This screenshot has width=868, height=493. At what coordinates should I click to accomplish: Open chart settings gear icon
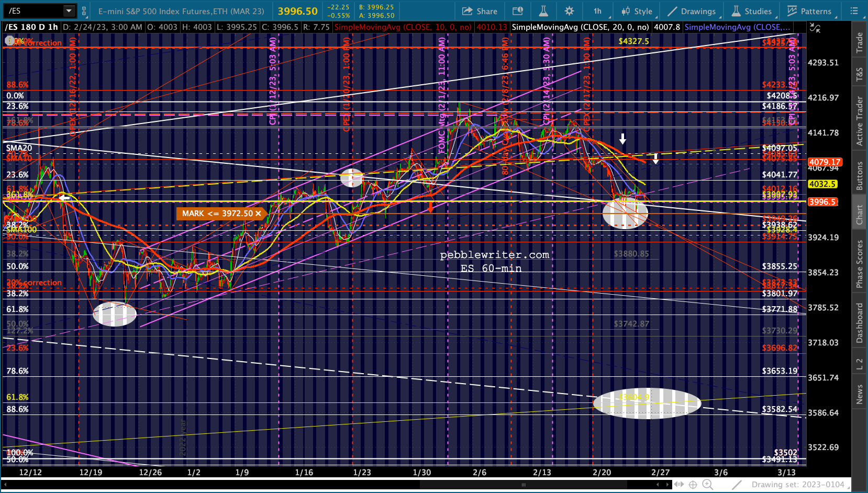[569, 11]
